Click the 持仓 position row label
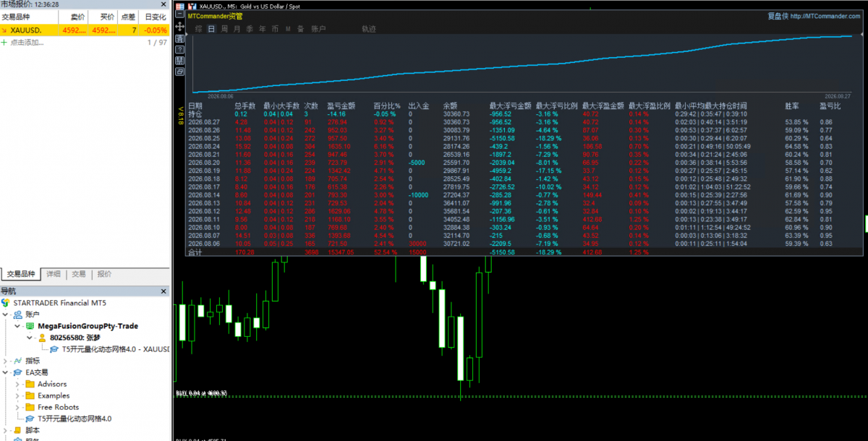Screen dimensions: 868x441 click(195, 114)
